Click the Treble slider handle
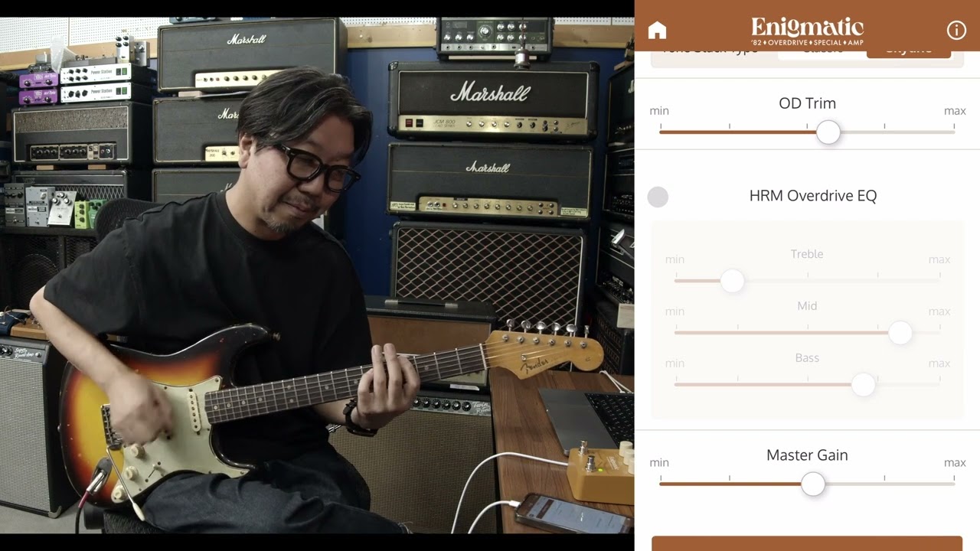The width and height of the screenshot is (980, 551). [732, 281]
